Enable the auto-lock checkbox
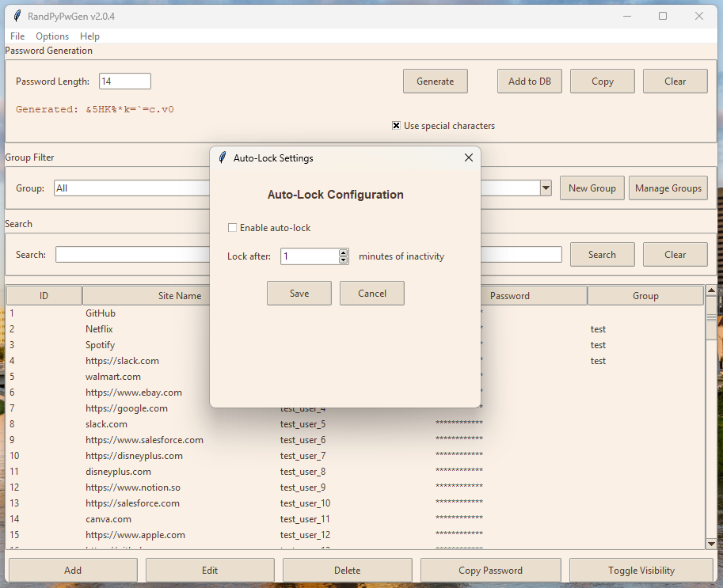This screenshot has height=588, width=723. (x=232, y=228)
